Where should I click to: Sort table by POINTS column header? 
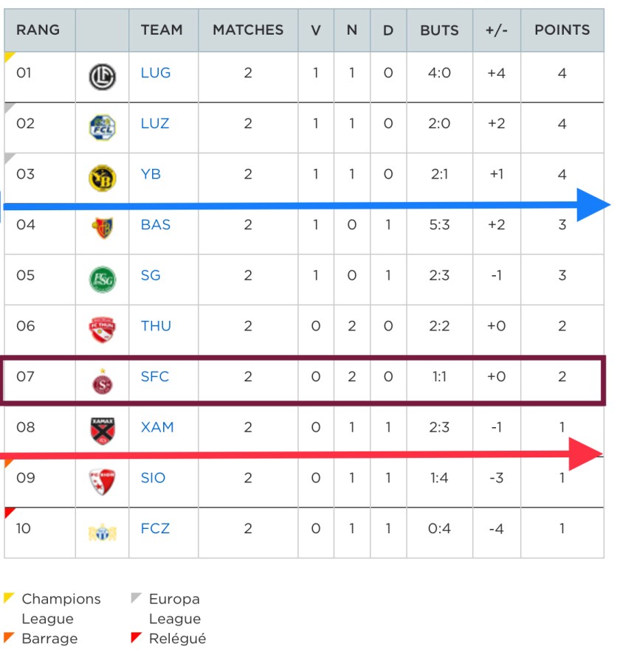(562, 30)
